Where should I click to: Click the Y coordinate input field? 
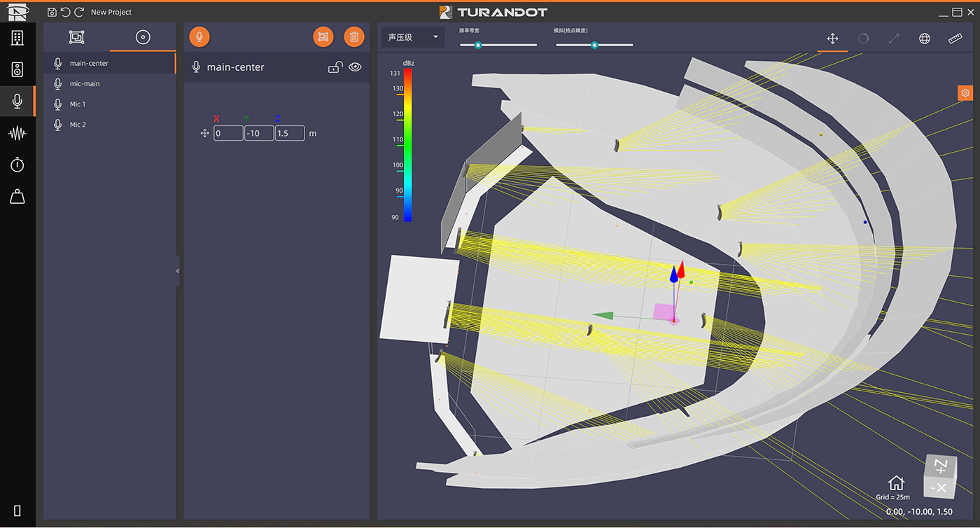(258, 133)
